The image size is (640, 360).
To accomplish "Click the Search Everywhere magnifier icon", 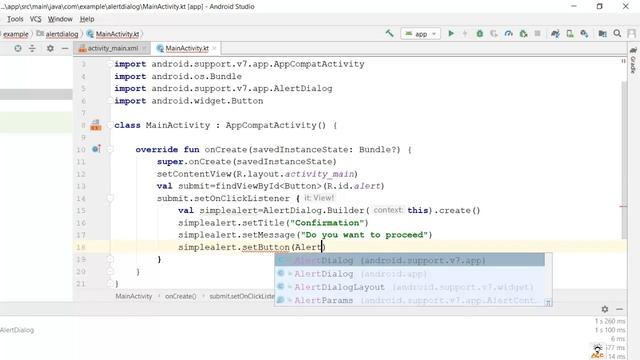I will point(617,33).
